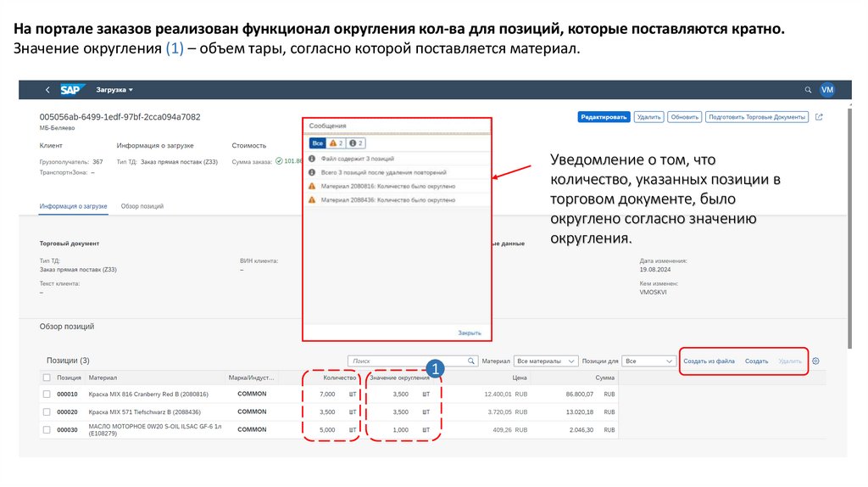The height and width of the screenshot is (487, 868).
Task: Select message Всего 3 позиций после удаления
Action: (x=398, y=172)
